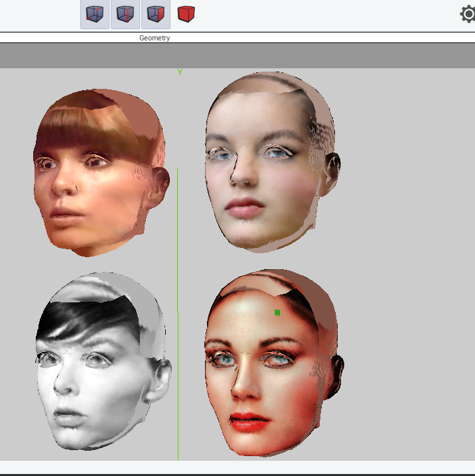Click the Geometry group label
Image resolution: width=475 pixels, height=476 pixels.
pos(155,38)
